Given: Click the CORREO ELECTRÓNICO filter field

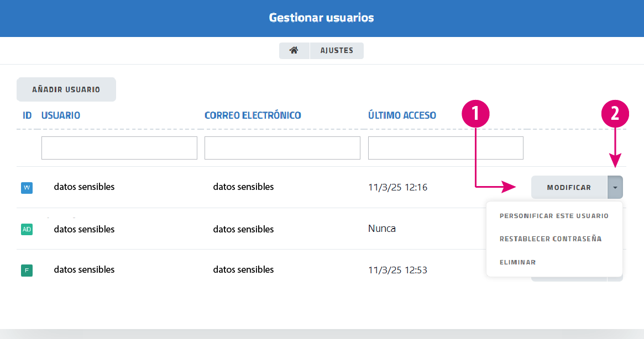Looking at the screenshot, I should pos(282,148).
